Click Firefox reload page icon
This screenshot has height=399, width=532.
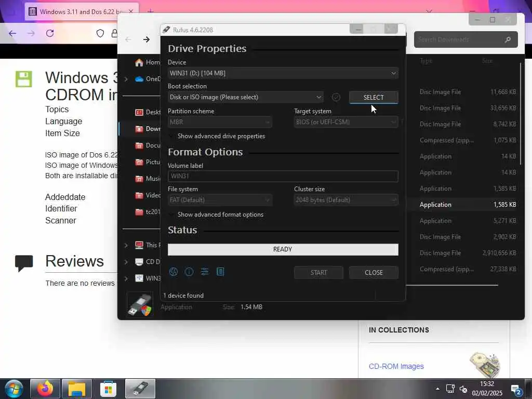(50, 33)
